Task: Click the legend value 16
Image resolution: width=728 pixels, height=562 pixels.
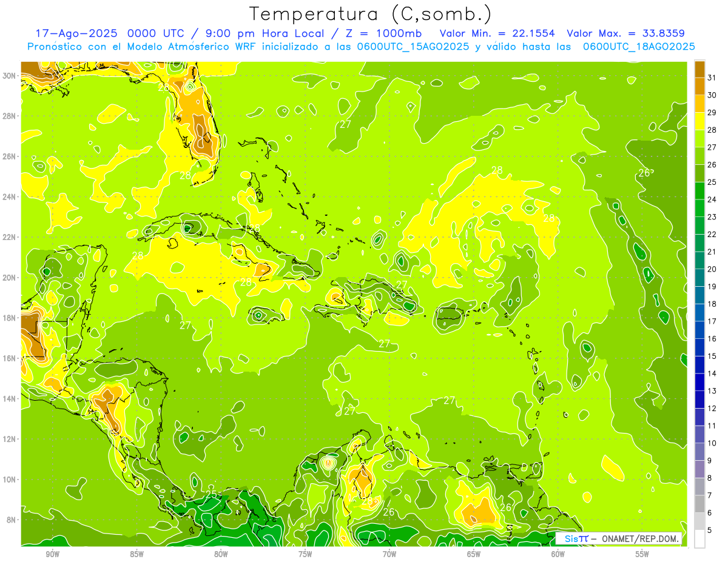Action: (712, 338)
